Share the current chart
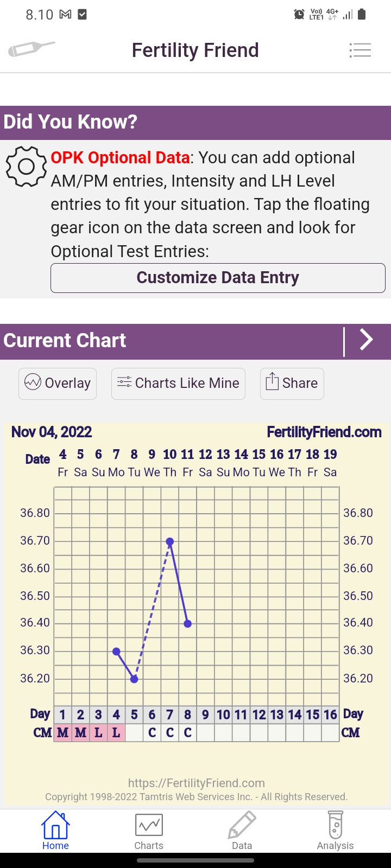The image size is (391, 868). point(292,384)
